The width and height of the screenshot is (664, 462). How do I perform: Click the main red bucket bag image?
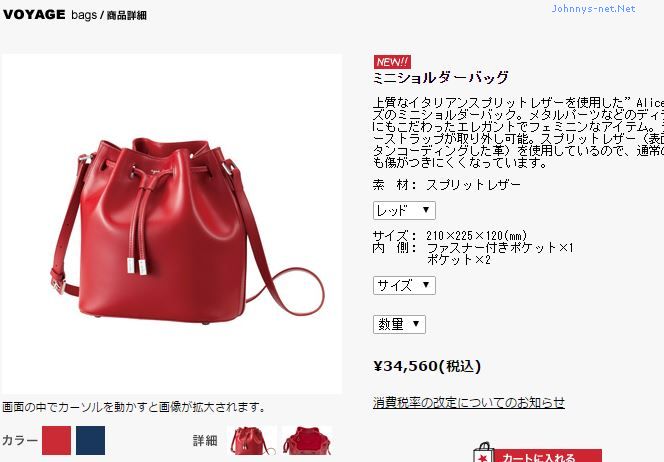click(172, 224)
